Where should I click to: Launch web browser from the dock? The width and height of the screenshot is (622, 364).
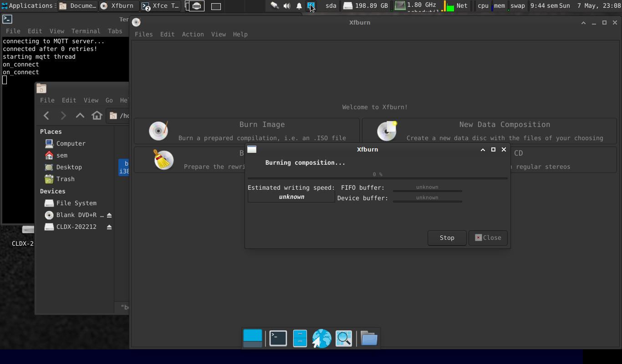321,339
